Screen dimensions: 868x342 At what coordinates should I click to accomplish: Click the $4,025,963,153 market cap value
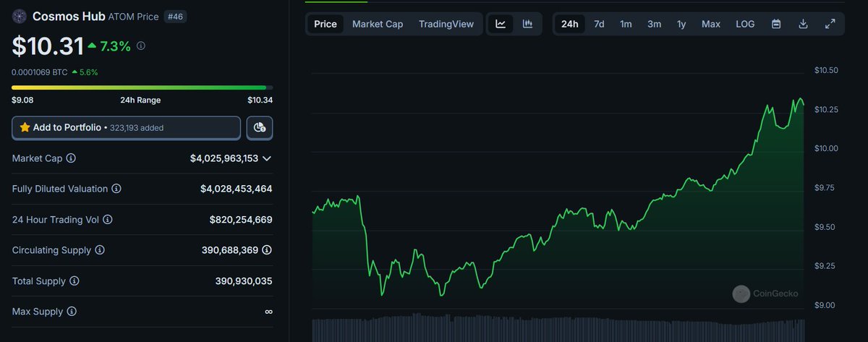[224, 158]
